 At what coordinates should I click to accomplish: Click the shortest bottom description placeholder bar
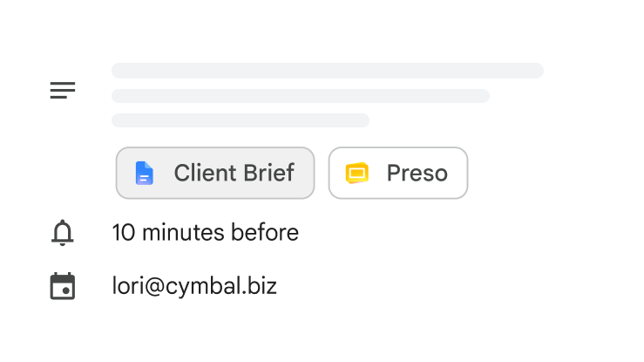pos(241,120)
